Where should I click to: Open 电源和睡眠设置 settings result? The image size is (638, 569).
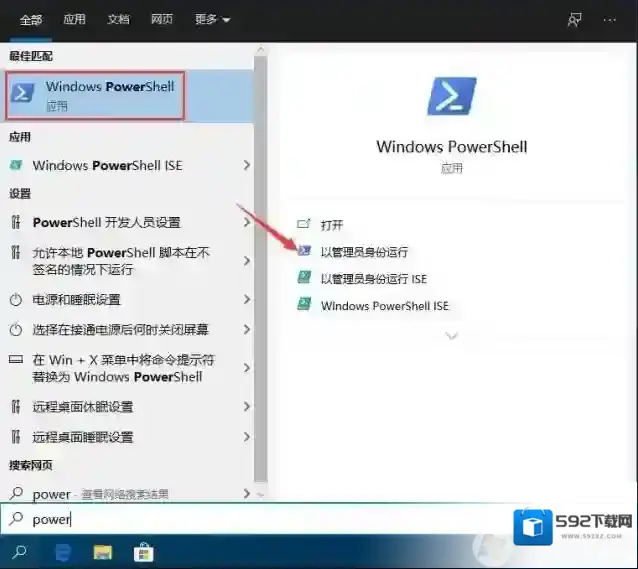[x=76, y=300]
